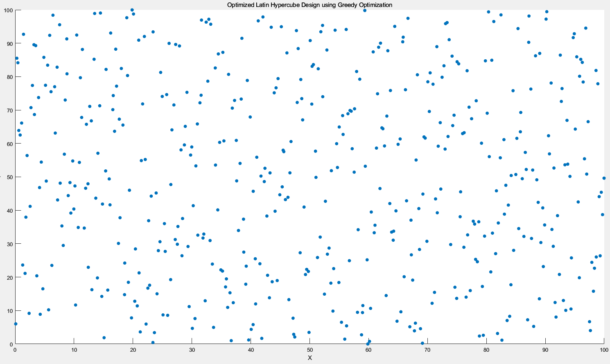Select the x-axis tick label '30'
The image size is (610, 364).
point(192,351)
